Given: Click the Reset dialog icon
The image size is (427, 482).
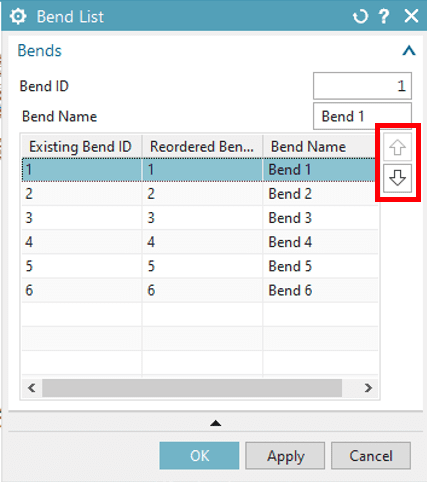Looking at the screenshot, I should pos(360,16).
